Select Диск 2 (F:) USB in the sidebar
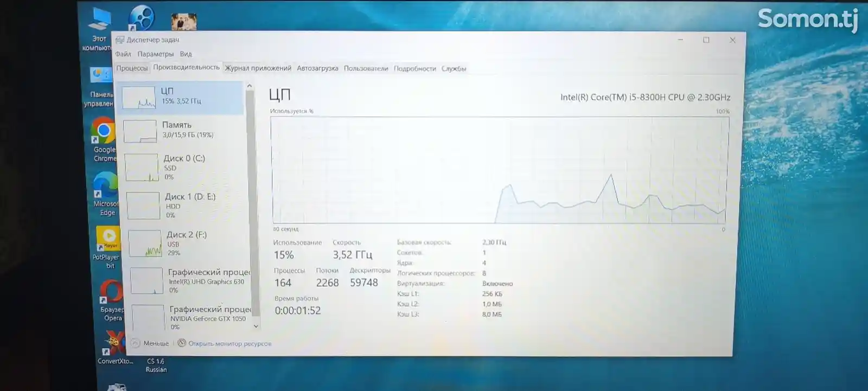This screenshot has height=391, width=868. [x=189, y=243]
